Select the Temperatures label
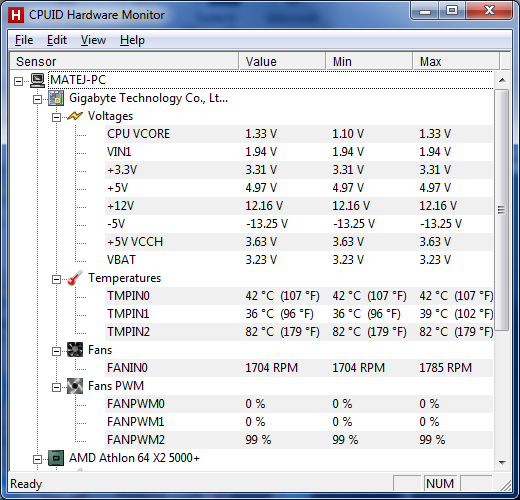Image resolution: width=520 pixels, height=500 pixels. pyautogui.click(x=124, y=278)
